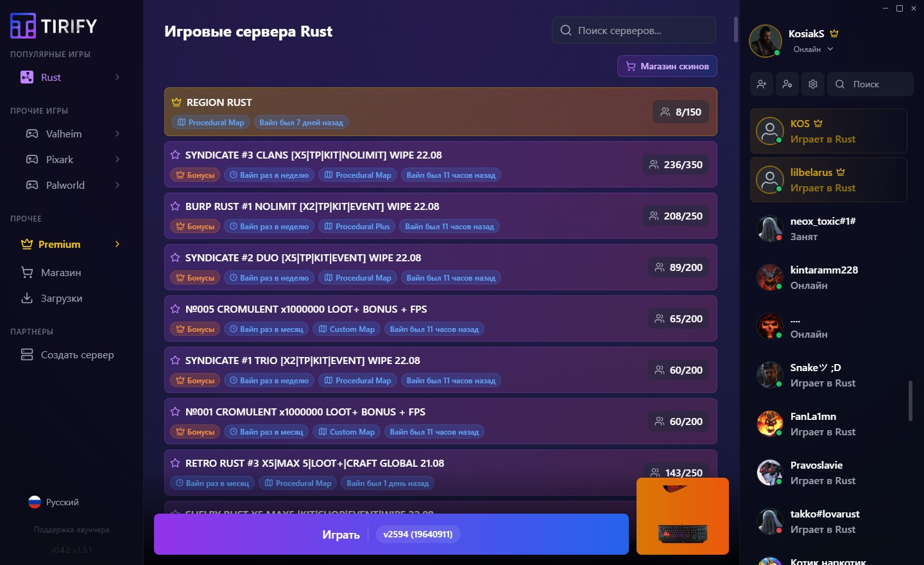The width and height of the screenshot is (924, 565).
Task: Open the friend requests icon
Action: pyautogui.click(x=787, y=84)
